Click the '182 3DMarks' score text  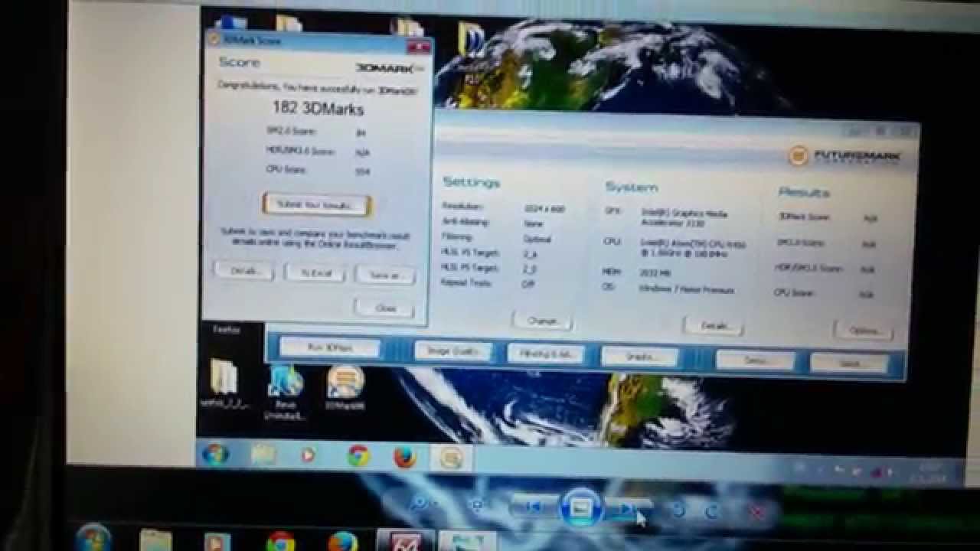point(318,109)
